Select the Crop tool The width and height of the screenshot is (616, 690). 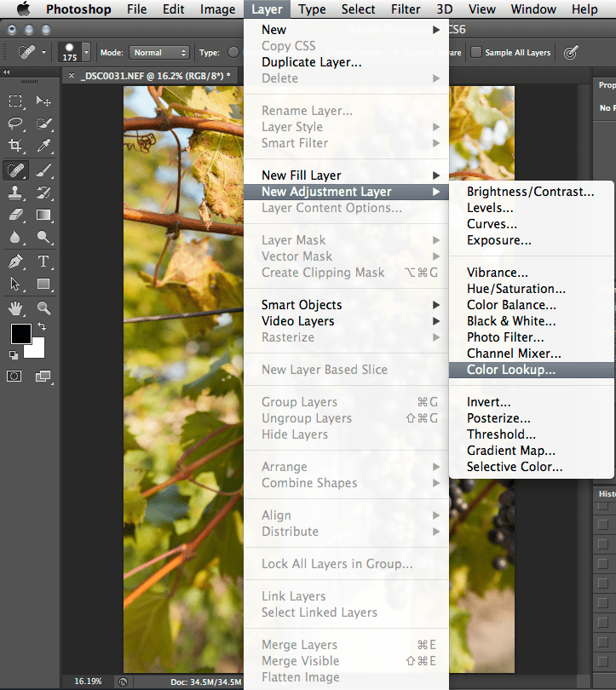pyautogui.click(x=15, y=145)
